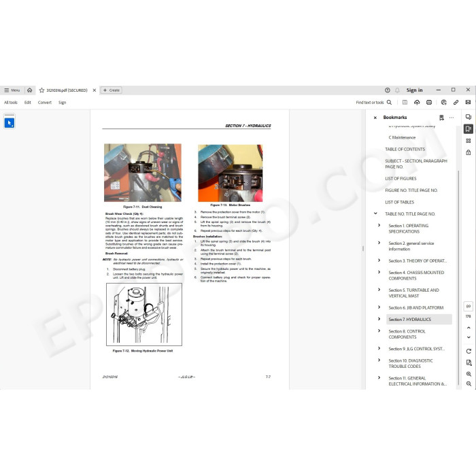
Task: Expand Section 8 CONTROL COMPONENTS chevron
Action: coord(379,331)
